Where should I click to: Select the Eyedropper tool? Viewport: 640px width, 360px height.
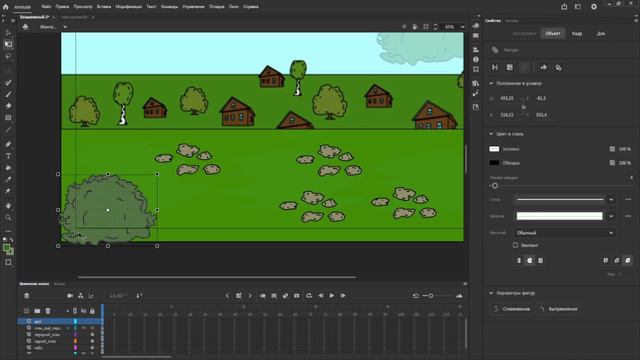pyautogui.click(x=8, y=179)
